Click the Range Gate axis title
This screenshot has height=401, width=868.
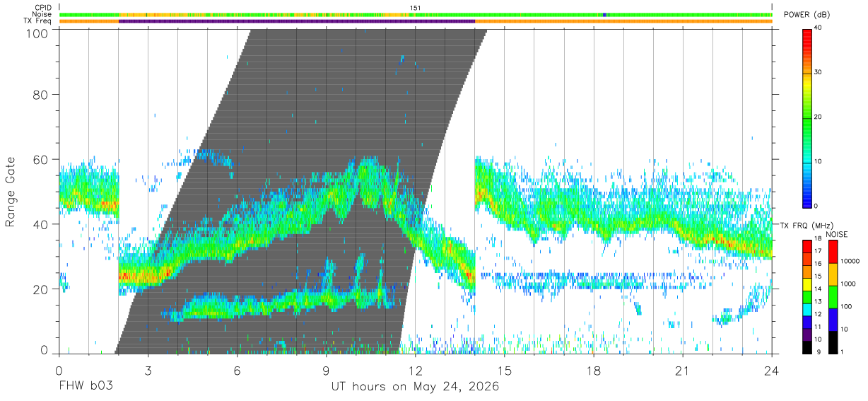click(11, 192)
